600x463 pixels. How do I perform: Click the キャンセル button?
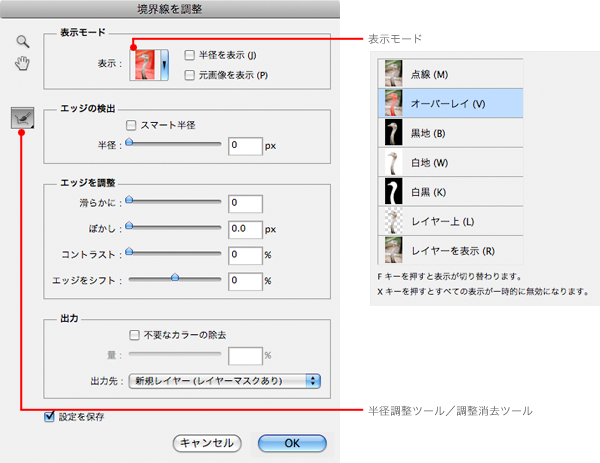208,442
